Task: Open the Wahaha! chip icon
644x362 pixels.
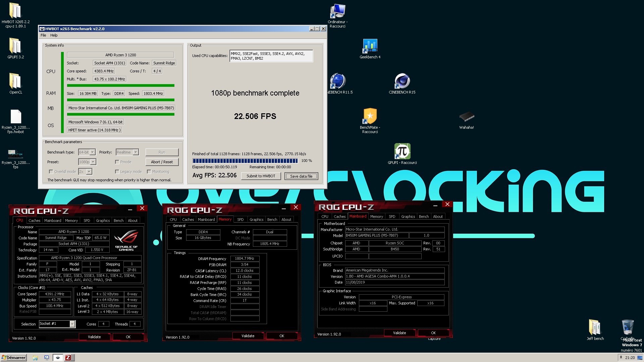Action: point(467,117)
